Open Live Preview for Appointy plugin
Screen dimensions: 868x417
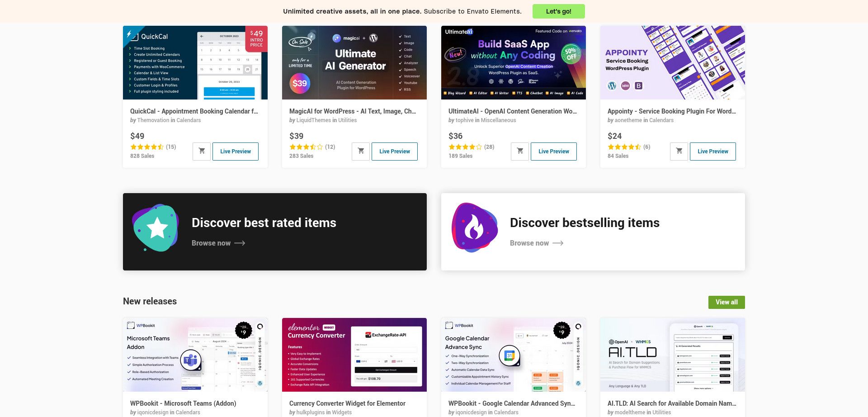tap(713, 151)
